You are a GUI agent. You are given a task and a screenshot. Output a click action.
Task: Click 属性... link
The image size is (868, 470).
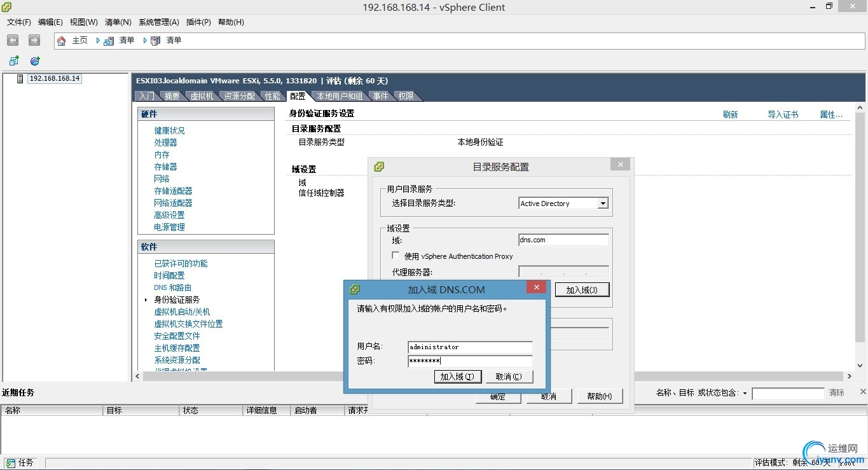[x=831, y=114]
